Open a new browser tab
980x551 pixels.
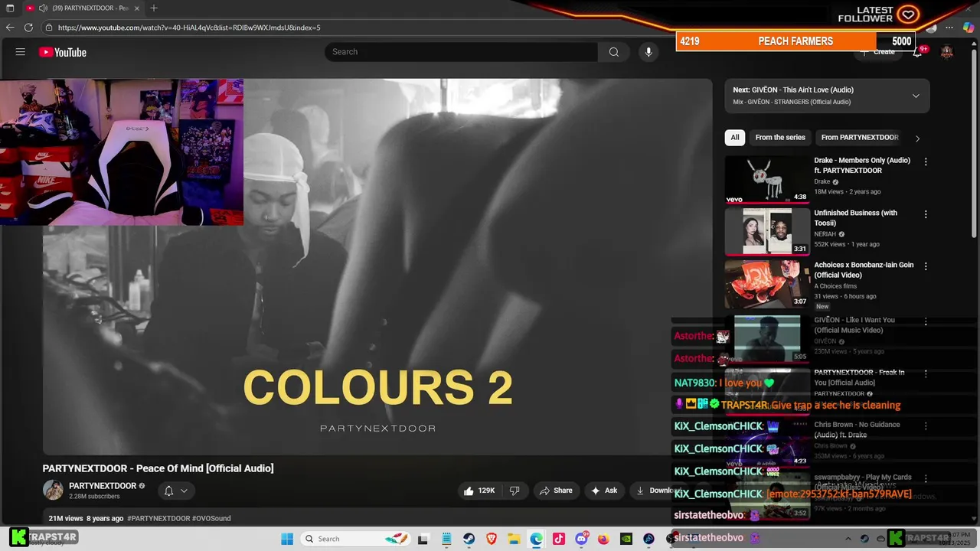(154, 8)
